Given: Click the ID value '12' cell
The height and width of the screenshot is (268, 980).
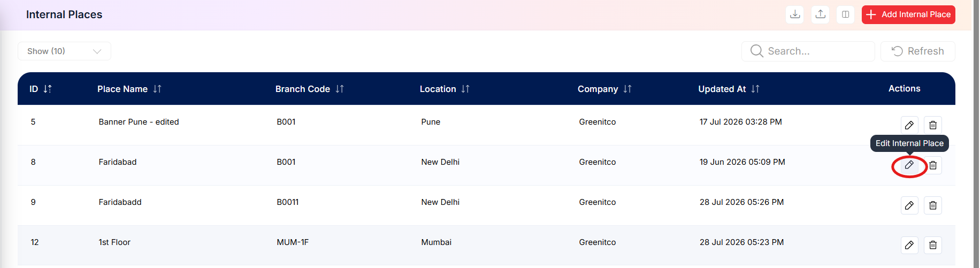Looking at the screenshot, I should click(x=35, y=242).
